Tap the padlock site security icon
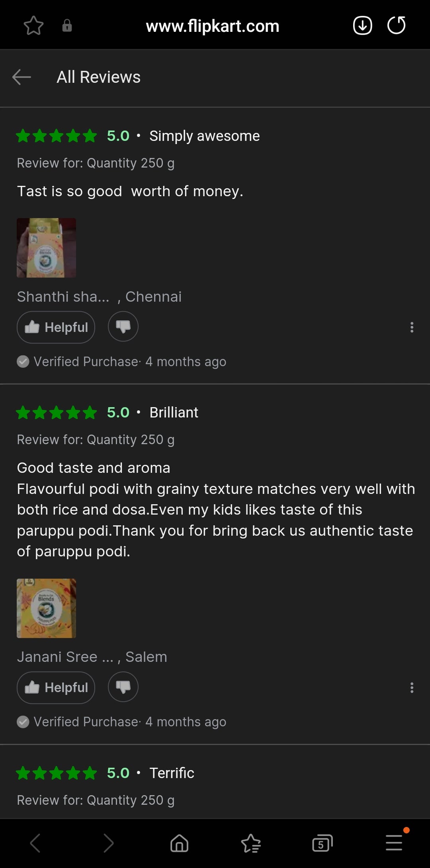This screenshot has width=430, height=868. tap(67, 25)
